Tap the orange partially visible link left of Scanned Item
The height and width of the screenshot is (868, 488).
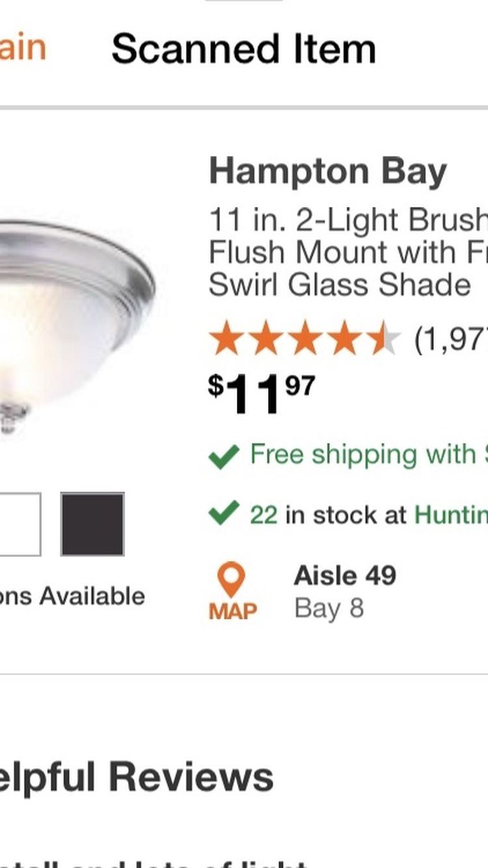coord(22,49)
